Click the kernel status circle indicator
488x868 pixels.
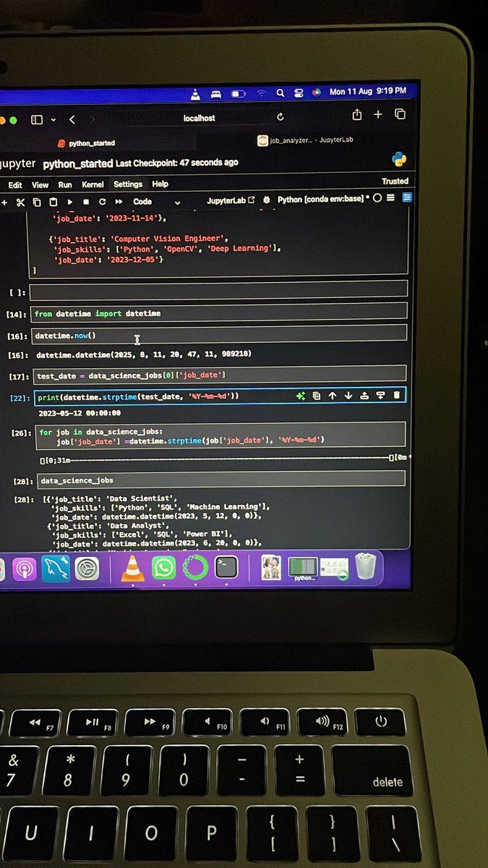tap(377, 198)
